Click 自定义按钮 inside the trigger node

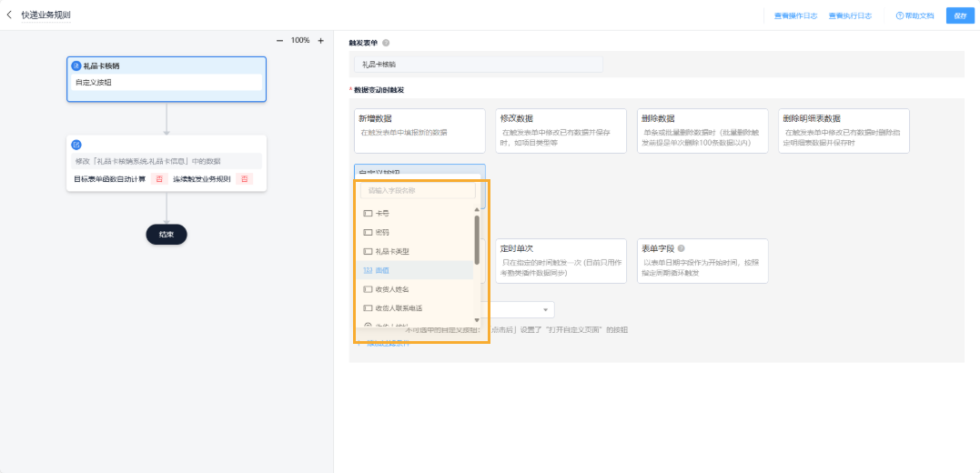(167, 83)
